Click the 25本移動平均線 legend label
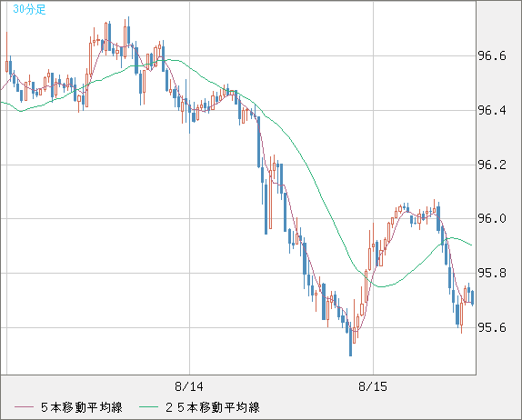This screenshot has height=420, width=522. 213,407
